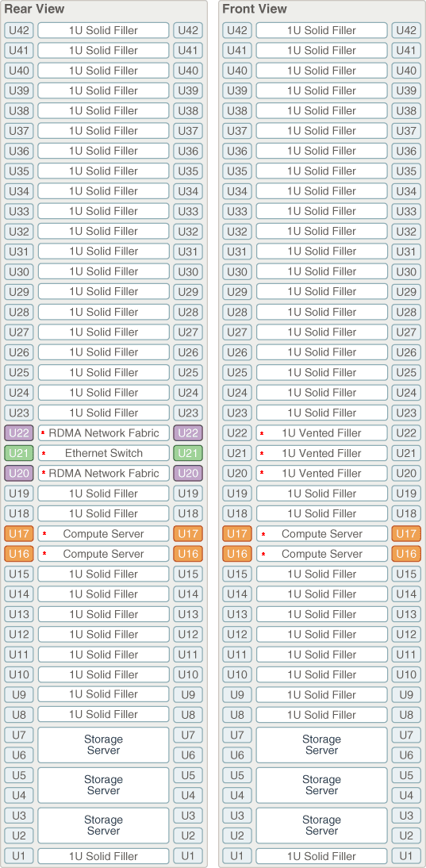Click 1U Solid Filler at U19 in Front View
This screenshot has height=868, width=426.
321,494
